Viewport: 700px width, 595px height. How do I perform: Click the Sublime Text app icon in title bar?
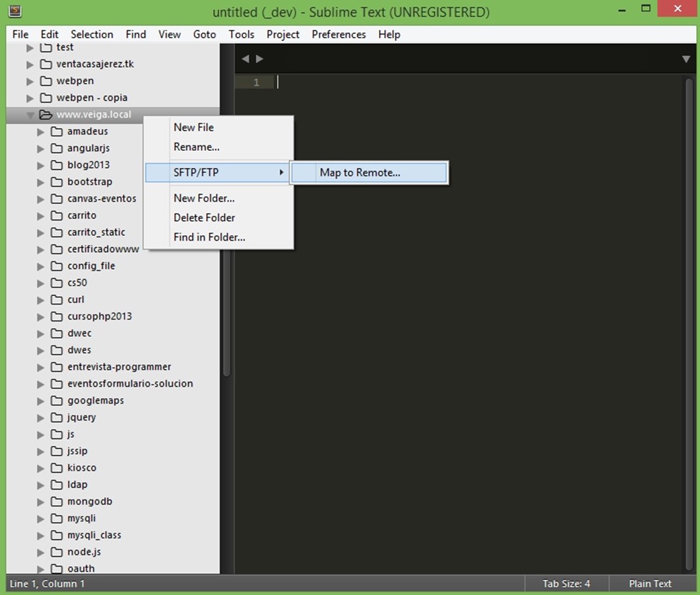point(13,12)
